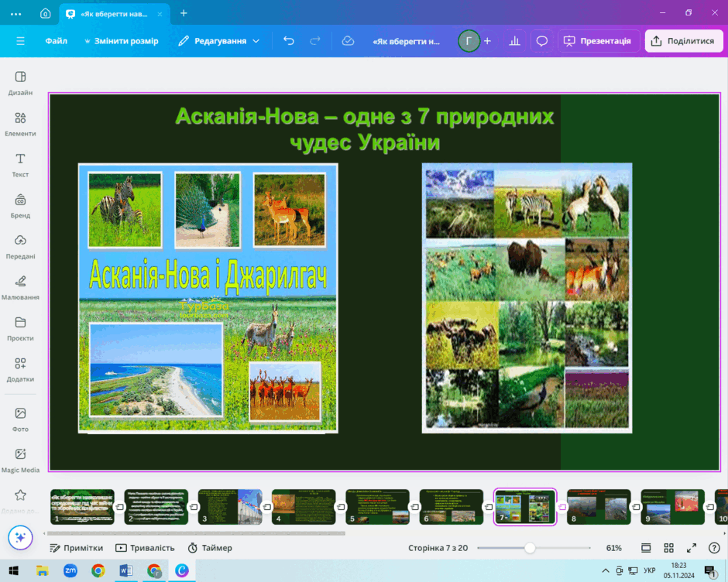The height and width of the screenshot is (582, 728).
Task: Switch to grid view of pages
Action: tap(668, 548)
